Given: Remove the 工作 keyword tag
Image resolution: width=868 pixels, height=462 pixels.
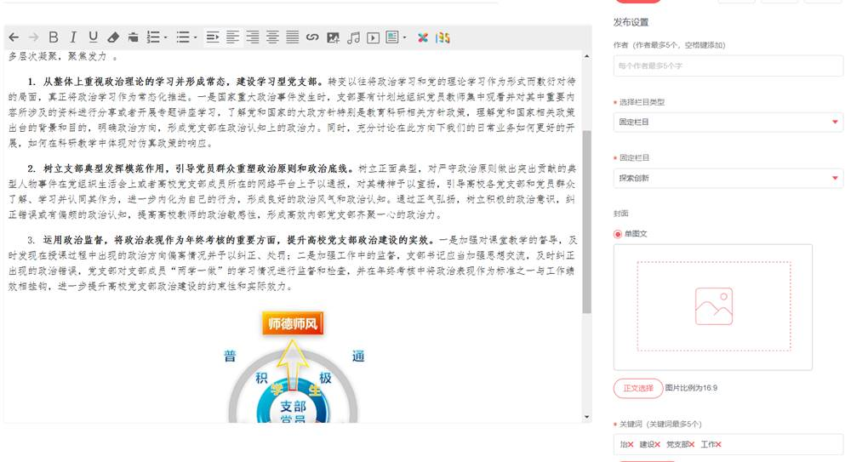Looking at the screenshot, I should (718, 445).
